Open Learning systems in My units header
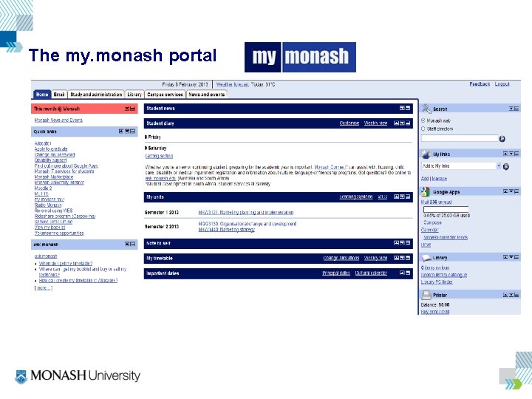The image size is (532, 399). (356, 197)
